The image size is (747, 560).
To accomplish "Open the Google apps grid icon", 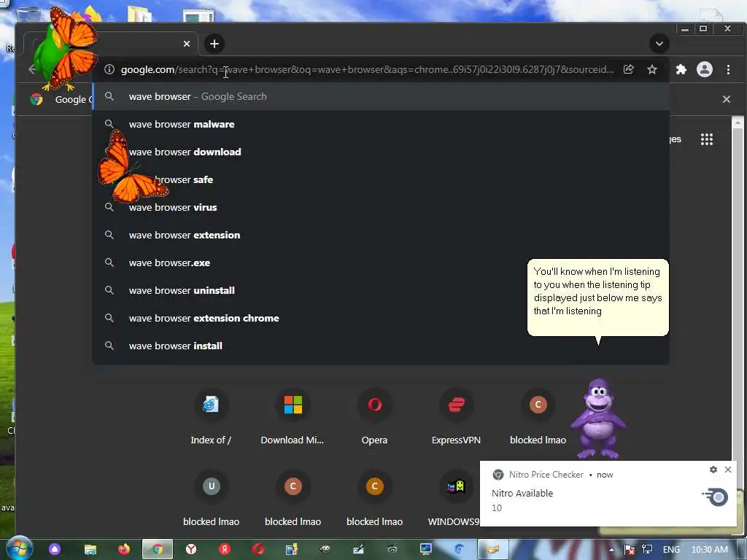I will click(707, 139).
